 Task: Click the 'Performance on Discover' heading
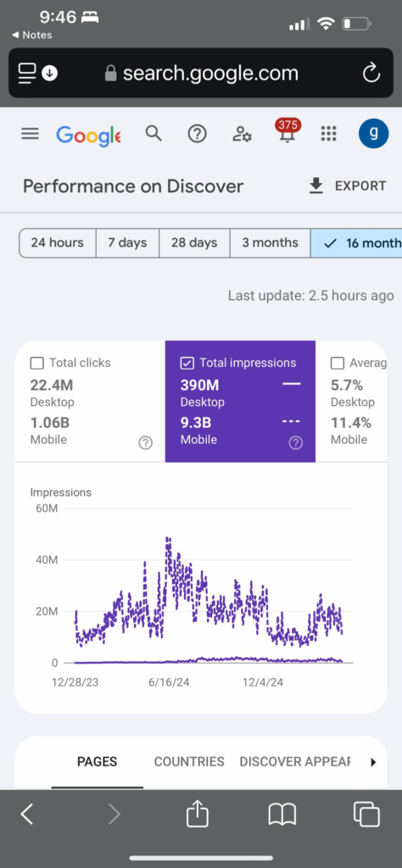[133, 186]
